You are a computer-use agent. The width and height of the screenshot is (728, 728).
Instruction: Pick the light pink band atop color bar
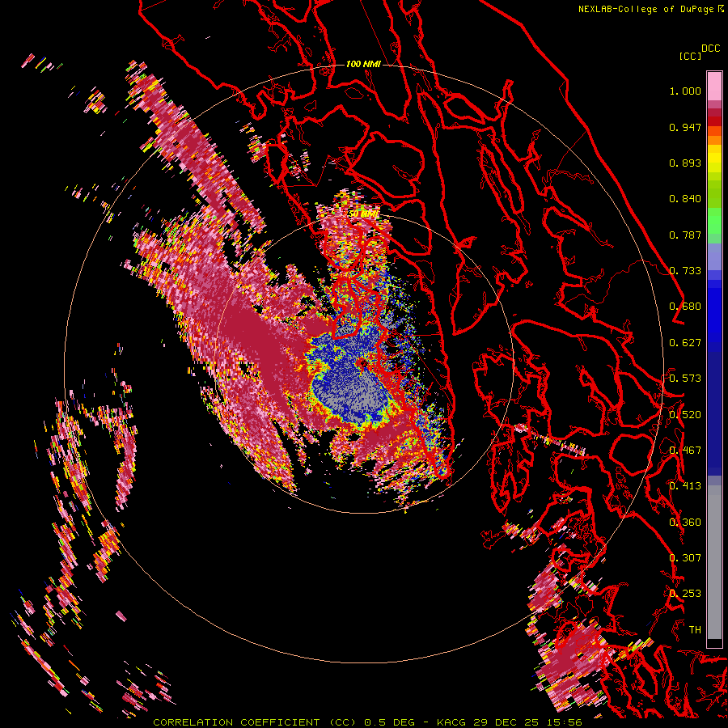coord(714,86)
